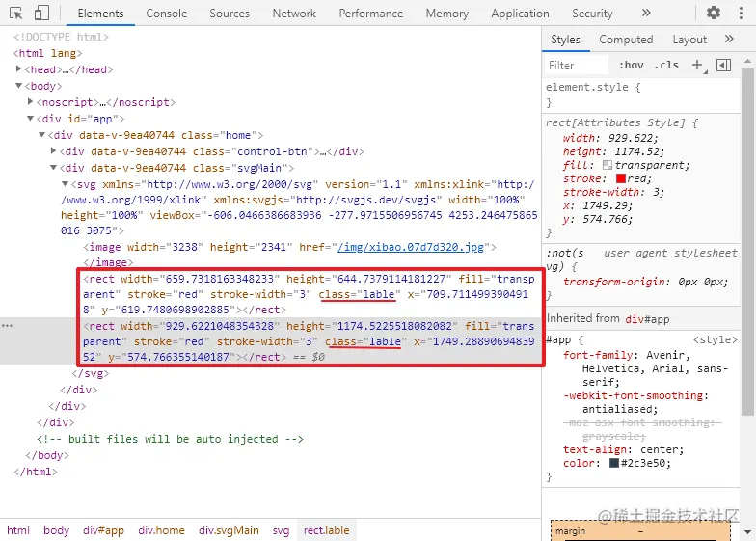Collapse the div id="app" node

(x=30, y=118)
